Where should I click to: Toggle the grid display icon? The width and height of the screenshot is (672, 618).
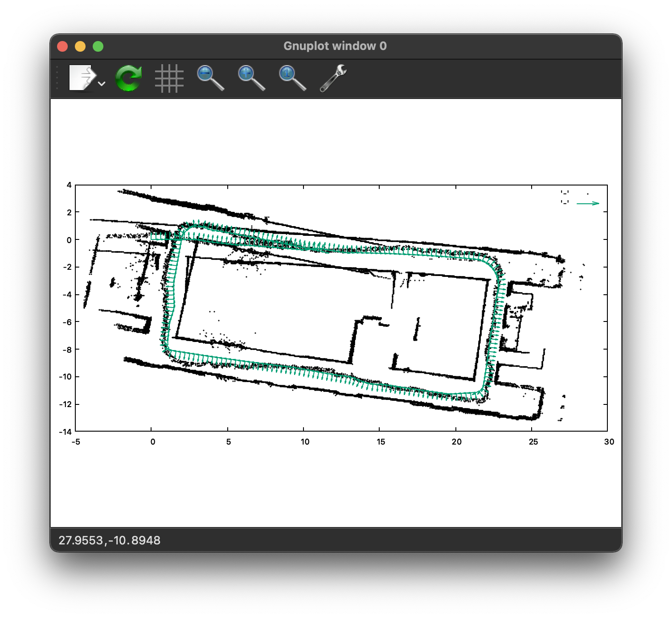click(x=169, y=78)
